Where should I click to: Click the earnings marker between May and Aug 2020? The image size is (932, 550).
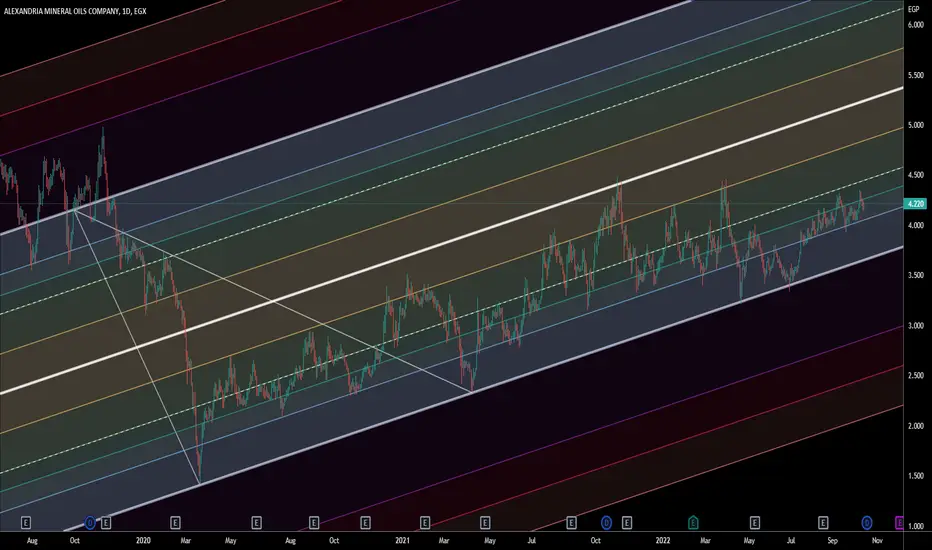tap(256, 523)
